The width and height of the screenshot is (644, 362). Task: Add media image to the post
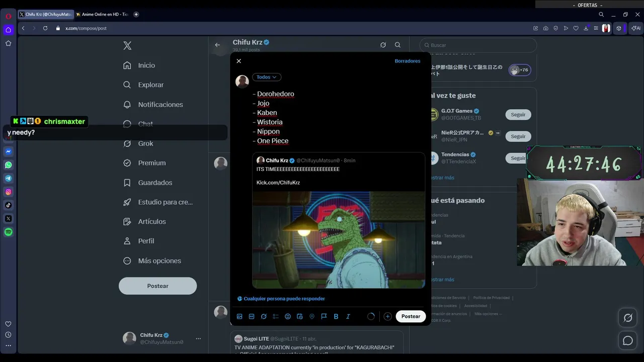coord(239,316)
